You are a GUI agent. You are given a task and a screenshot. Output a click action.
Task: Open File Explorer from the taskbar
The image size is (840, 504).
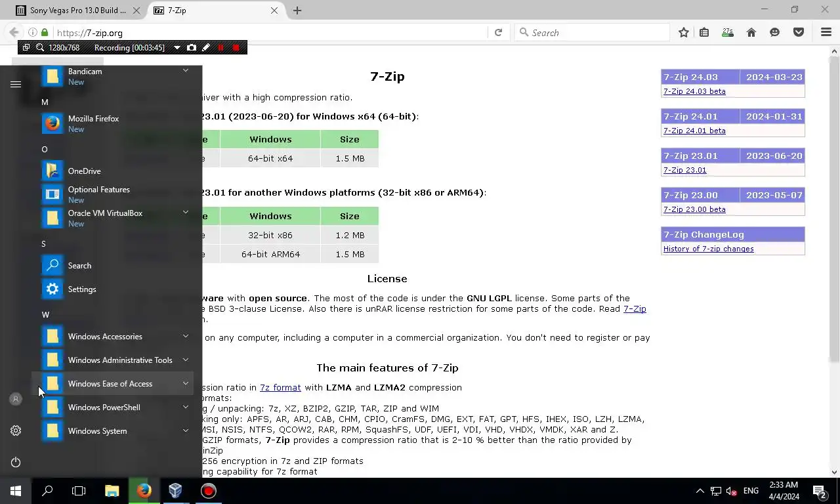coord(112,490)
